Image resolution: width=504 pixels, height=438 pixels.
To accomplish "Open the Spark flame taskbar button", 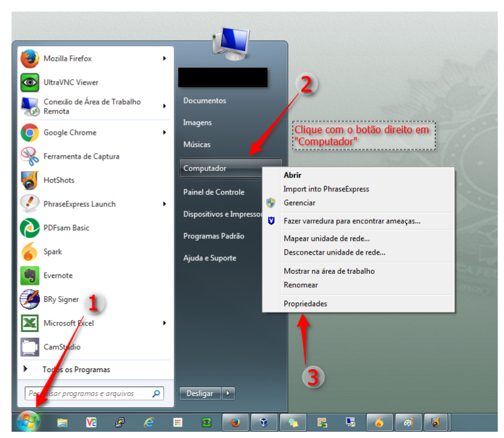I will click(379, 422).
